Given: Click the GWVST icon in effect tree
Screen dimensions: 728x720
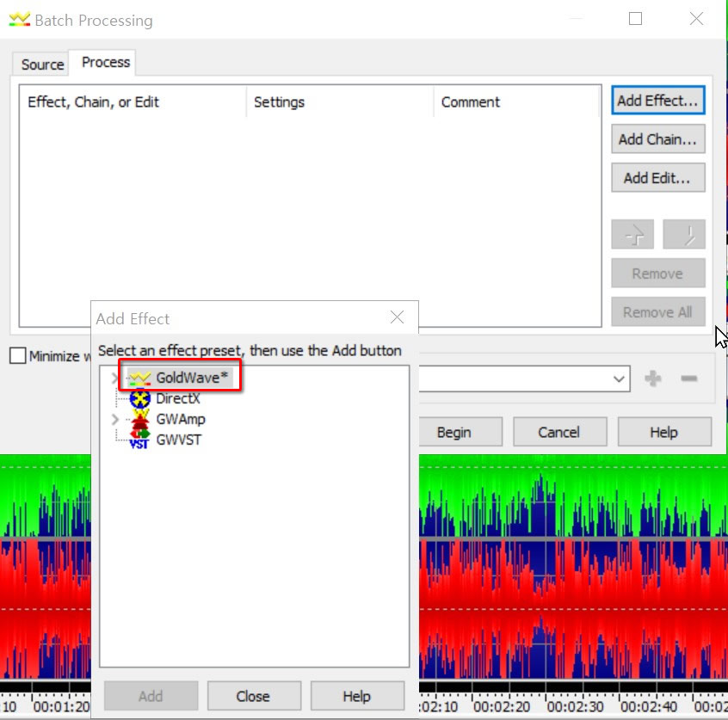Looking at the screenshot, I should click(139, 440).
